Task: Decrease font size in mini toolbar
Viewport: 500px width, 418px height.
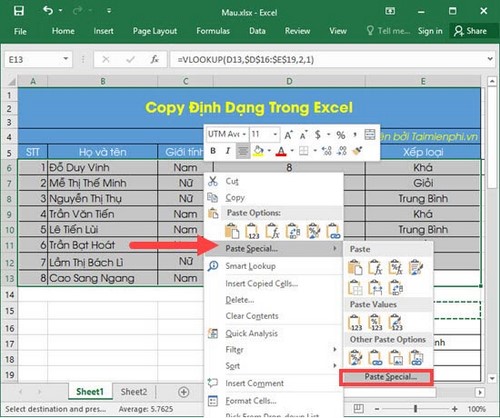Action: (303, 135)
